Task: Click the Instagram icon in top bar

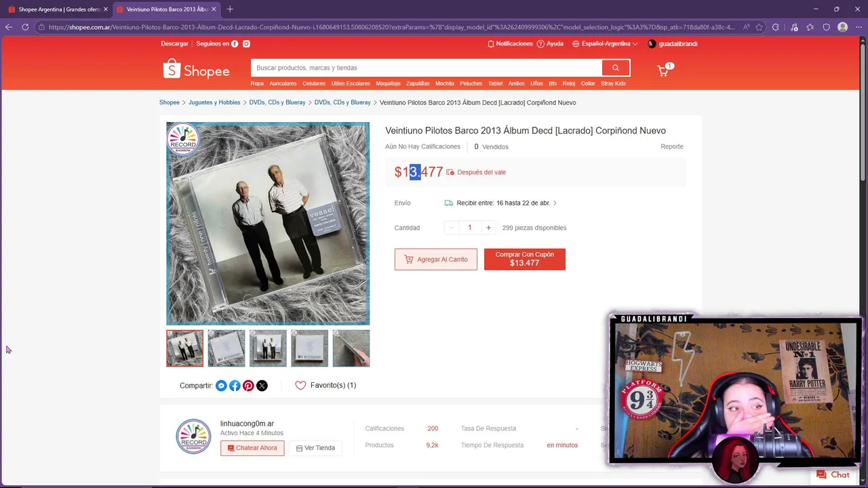Action: tap(246, 43)
